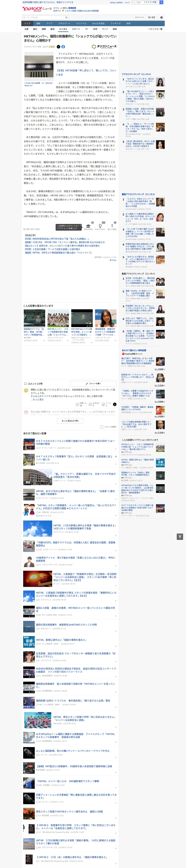Click the Yahoo! JAPAN News logo
The height and width of the screenshot is (868, 186).
37,9
